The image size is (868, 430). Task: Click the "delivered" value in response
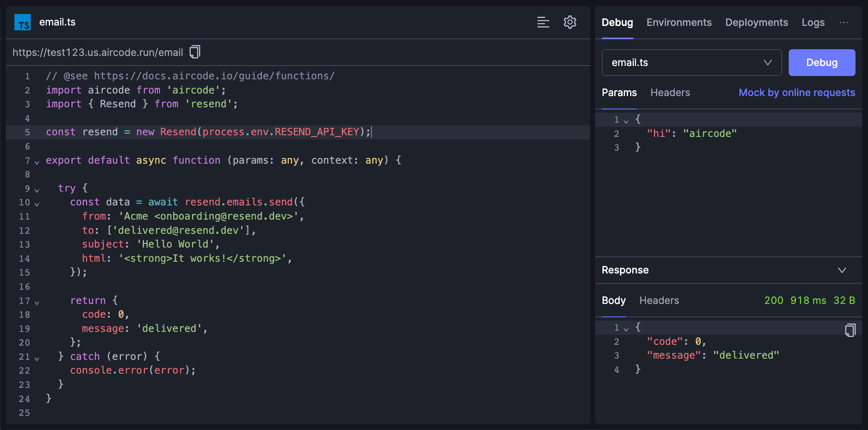746,355
